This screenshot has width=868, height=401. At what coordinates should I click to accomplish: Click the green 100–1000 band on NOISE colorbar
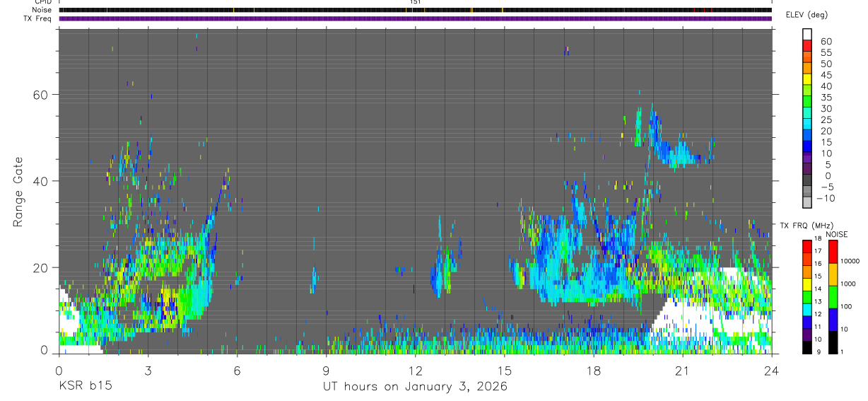832,296
